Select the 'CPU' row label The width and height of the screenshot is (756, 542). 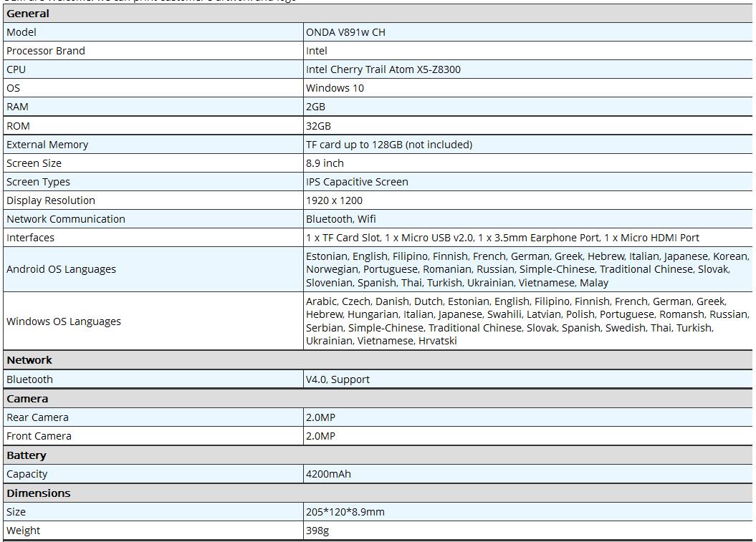click(16, 69)
